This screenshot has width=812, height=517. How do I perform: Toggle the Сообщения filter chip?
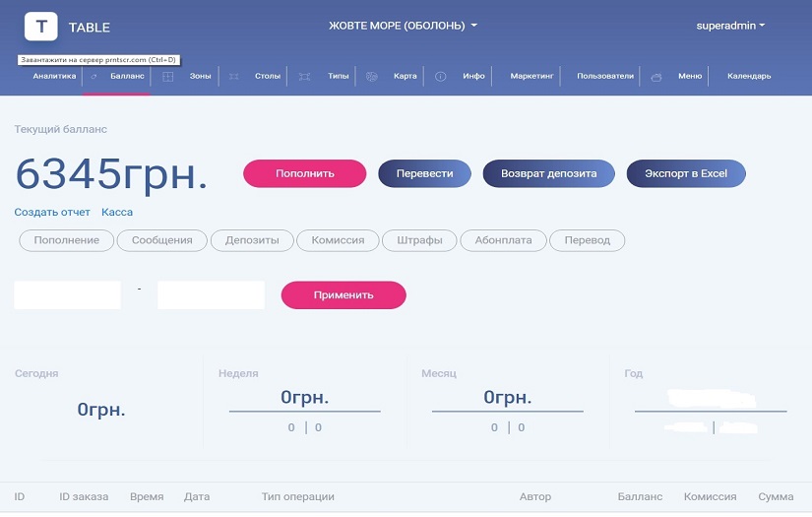coord(162,240)
